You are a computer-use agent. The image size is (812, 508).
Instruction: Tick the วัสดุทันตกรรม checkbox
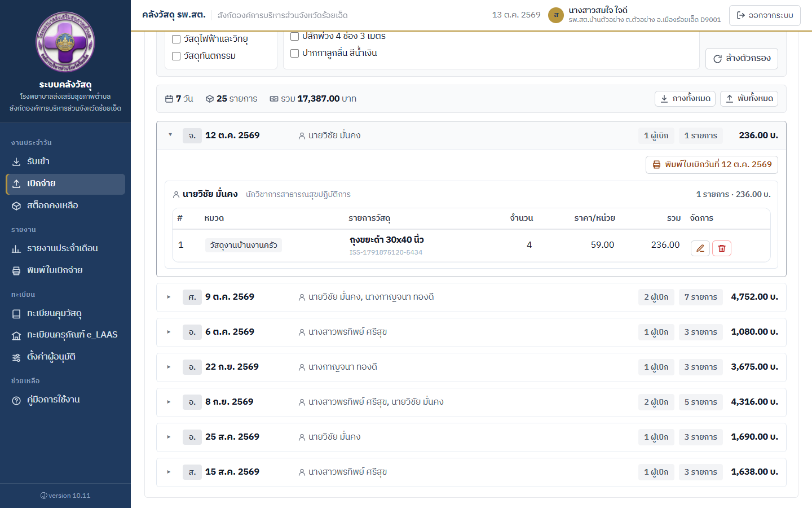point(176,56)
